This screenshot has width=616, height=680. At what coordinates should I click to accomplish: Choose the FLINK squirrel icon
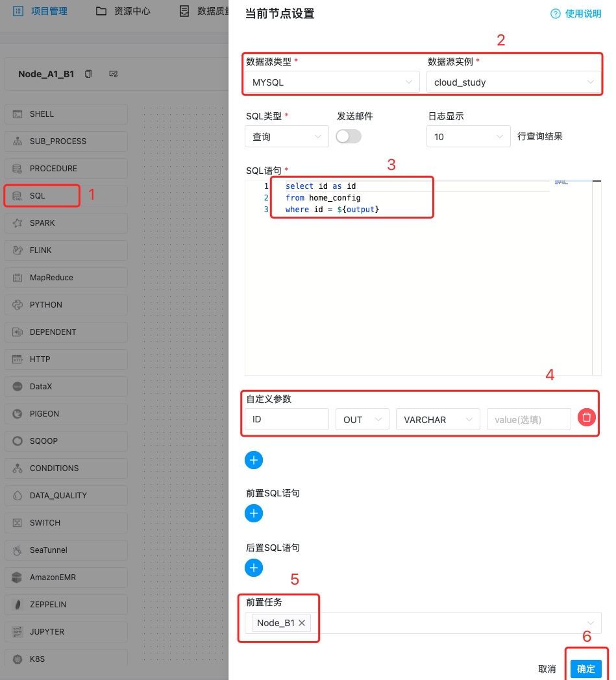[x=18, y=250]
